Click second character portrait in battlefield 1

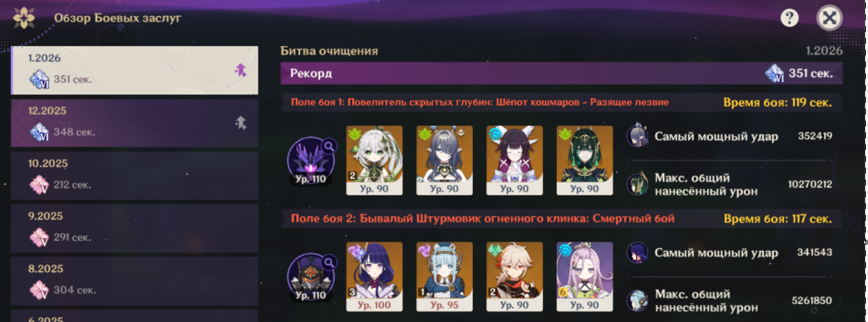(444, 160)
